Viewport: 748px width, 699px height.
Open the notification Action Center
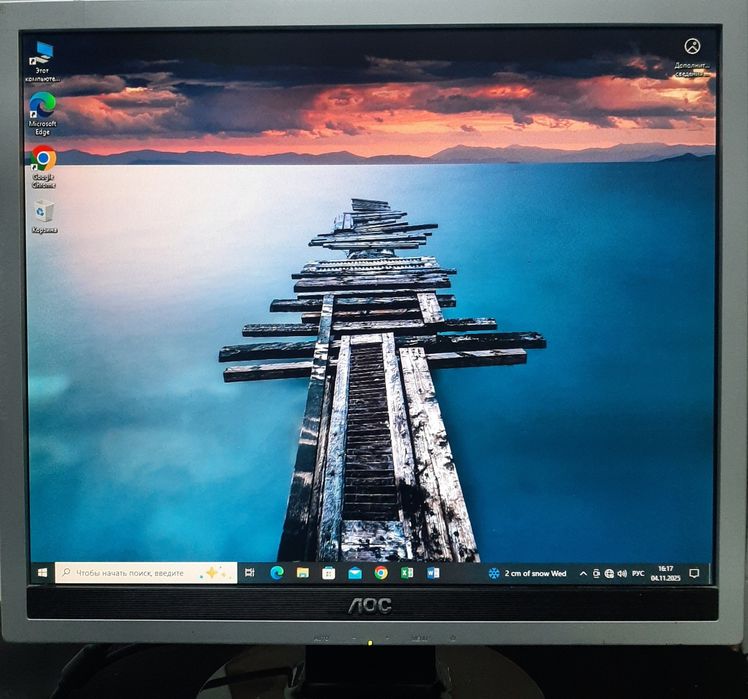[694, 574]
